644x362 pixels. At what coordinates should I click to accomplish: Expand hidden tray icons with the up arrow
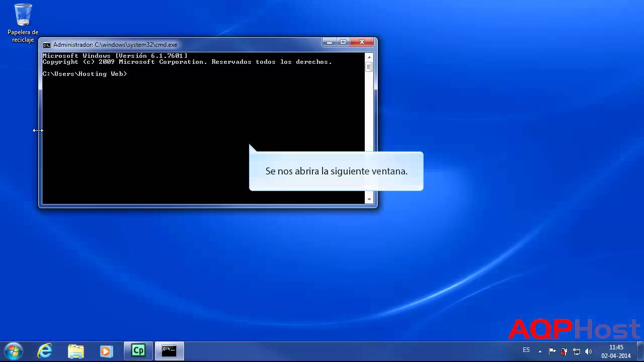click(540, 350)
